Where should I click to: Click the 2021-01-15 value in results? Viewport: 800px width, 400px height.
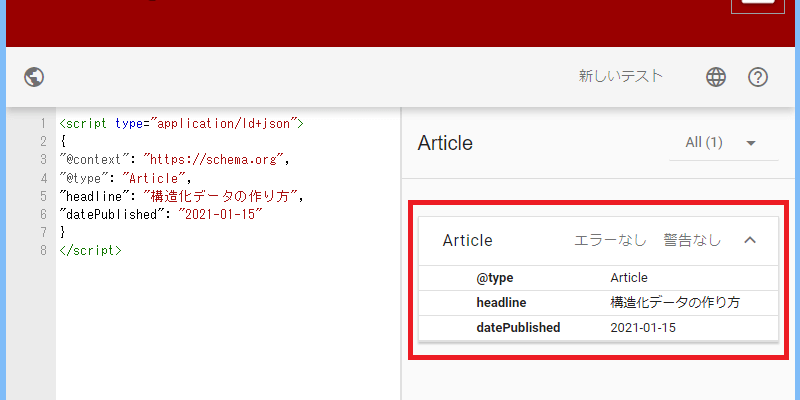(643, 328)
